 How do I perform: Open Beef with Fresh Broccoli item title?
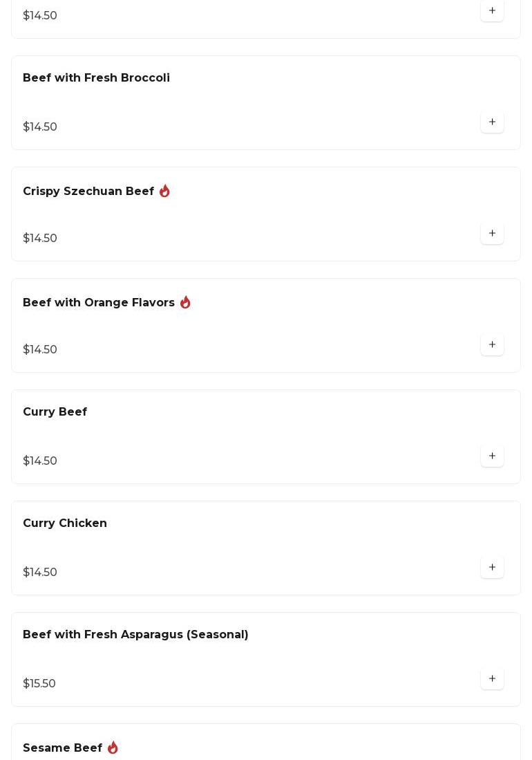(x=96, y=78)
